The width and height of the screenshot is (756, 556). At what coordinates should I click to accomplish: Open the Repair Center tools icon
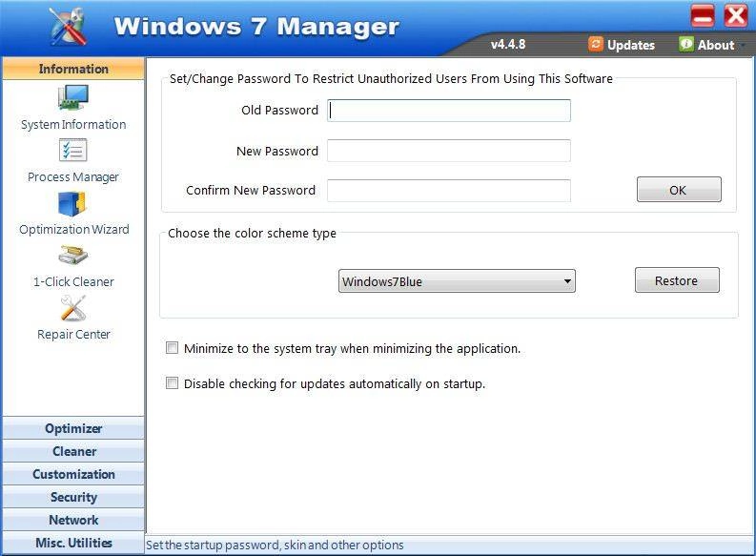click(x=73, y=308)
